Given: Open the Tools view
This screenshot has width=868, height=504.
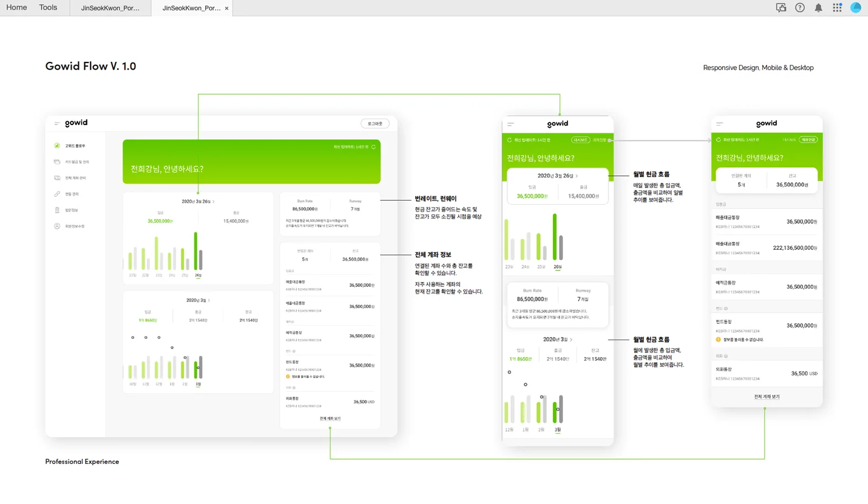Looking at the screenshot, I should coord(48,8).
